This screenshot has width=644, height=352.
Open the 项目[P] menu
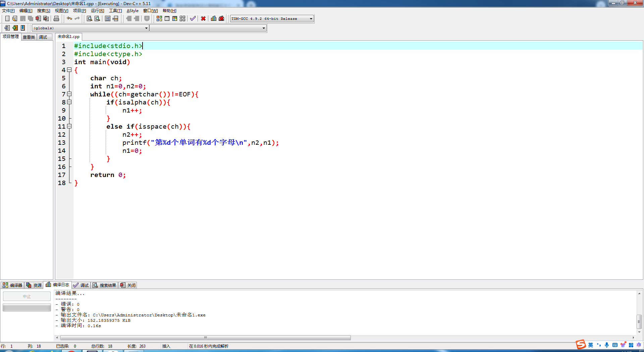[79, 11]
